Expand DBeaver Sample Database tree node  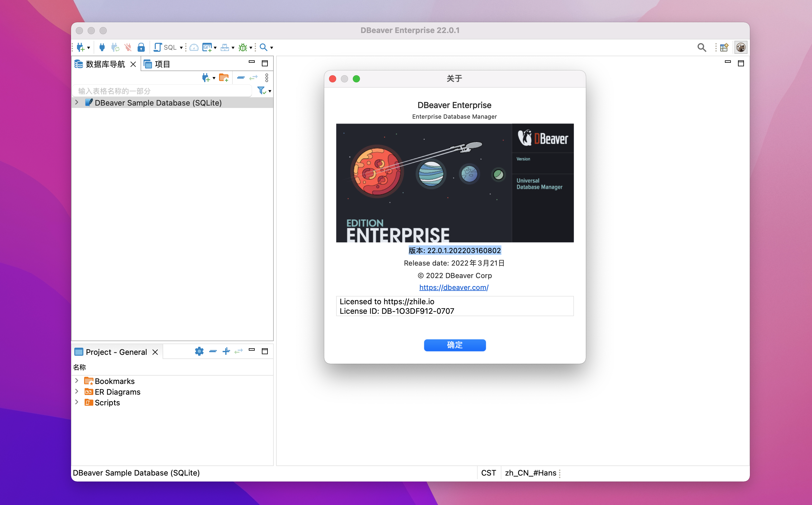coord(77,103)
